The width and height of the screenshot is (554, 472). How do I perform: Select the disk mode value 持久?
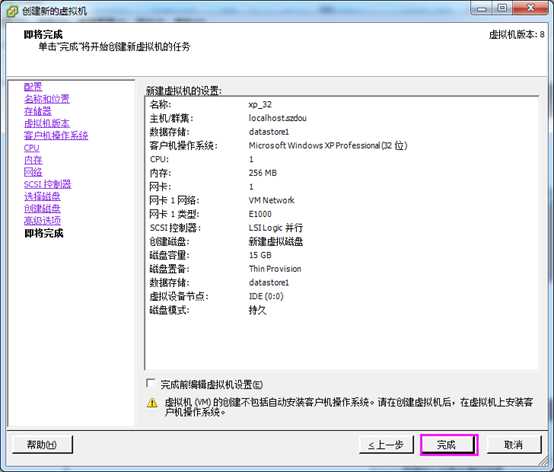[257, 310]
